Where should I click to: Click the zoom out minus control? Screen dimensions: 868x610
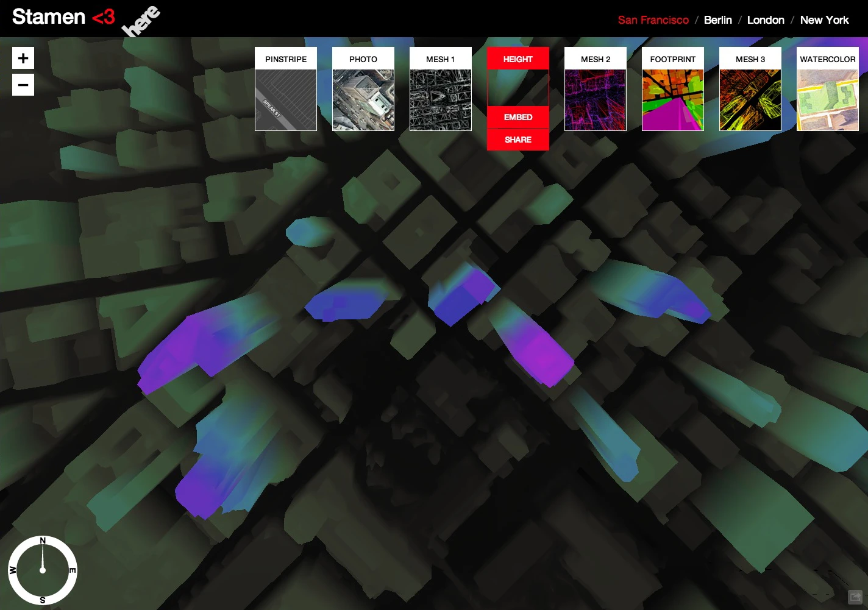click(23, 85)
